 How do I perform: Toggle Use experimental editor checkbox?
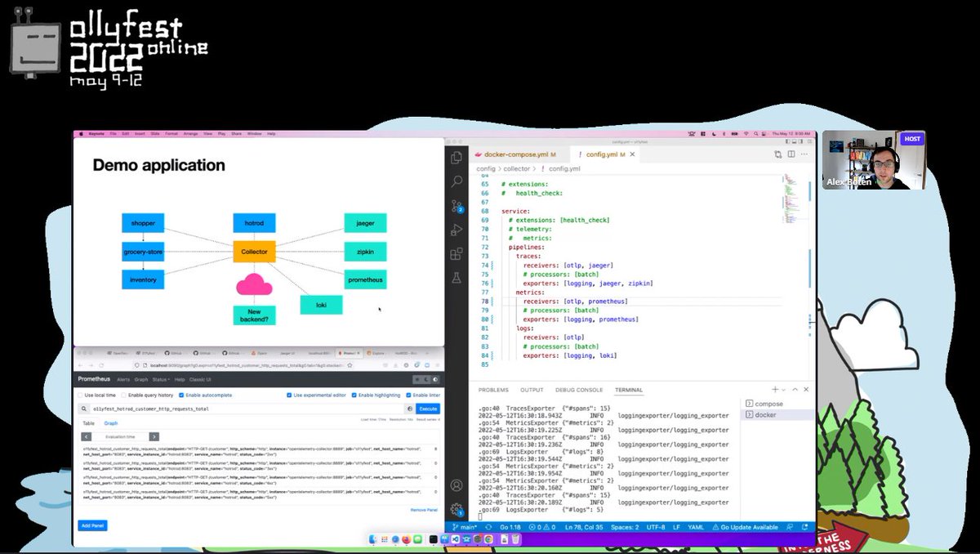[x=290, y=395]
